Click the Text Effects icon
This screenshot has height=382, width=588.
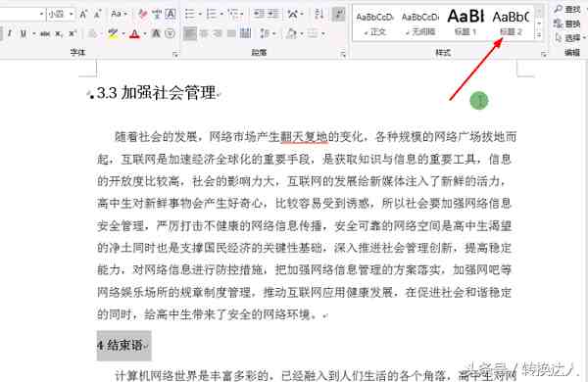tap(91, 33)
